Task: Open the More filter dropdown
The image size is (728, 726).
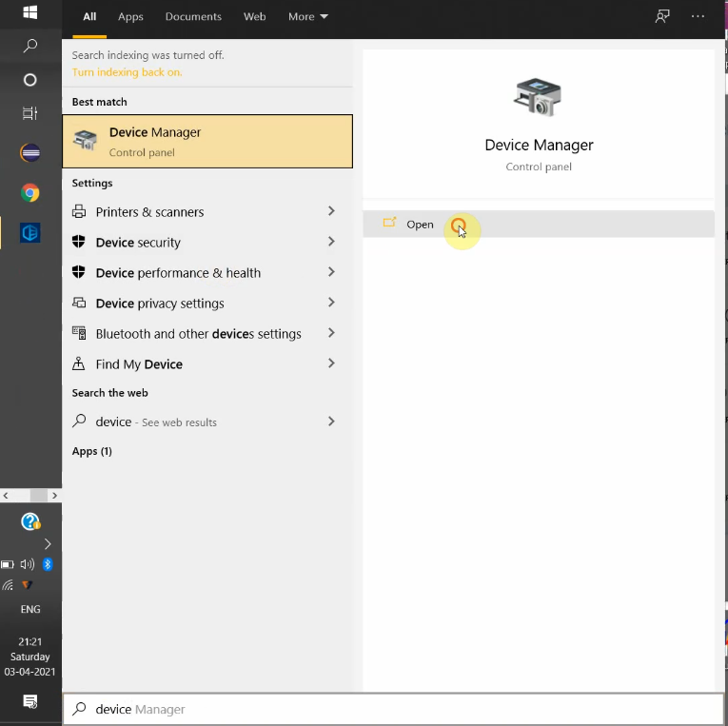Action: pos(307,17)
